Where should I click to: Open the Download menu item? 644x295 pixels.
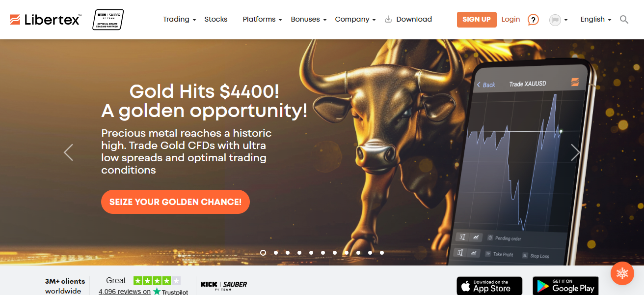tap(408, 20)
